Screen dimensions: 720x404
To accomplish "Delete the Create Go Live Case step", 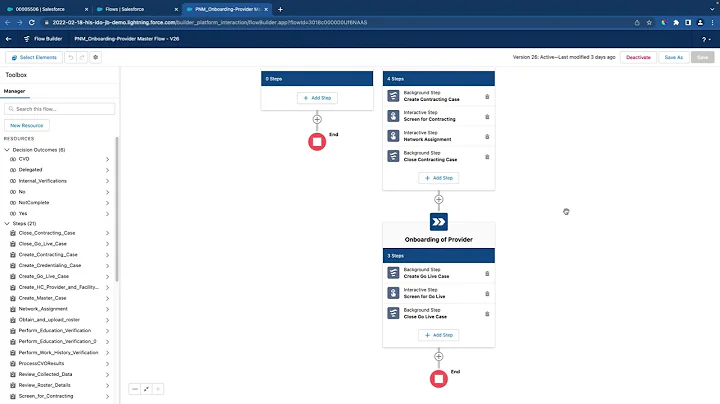I will tap(487, 274).
